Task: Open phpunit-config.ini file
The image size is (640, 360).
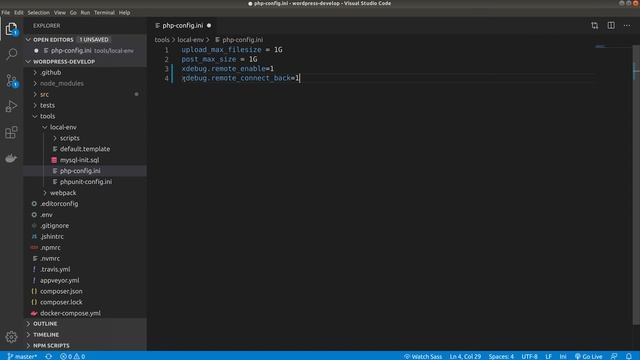Action: [x=86, y=182]
